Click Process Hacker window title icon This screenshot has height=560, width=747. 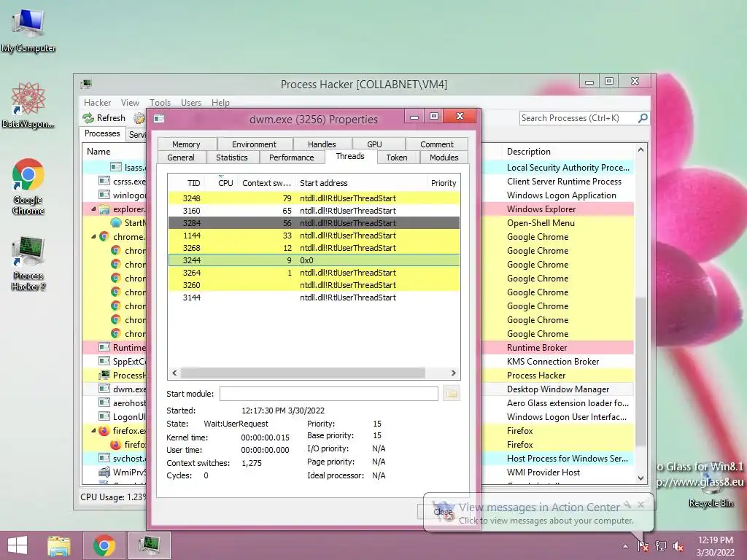point(86,84)
